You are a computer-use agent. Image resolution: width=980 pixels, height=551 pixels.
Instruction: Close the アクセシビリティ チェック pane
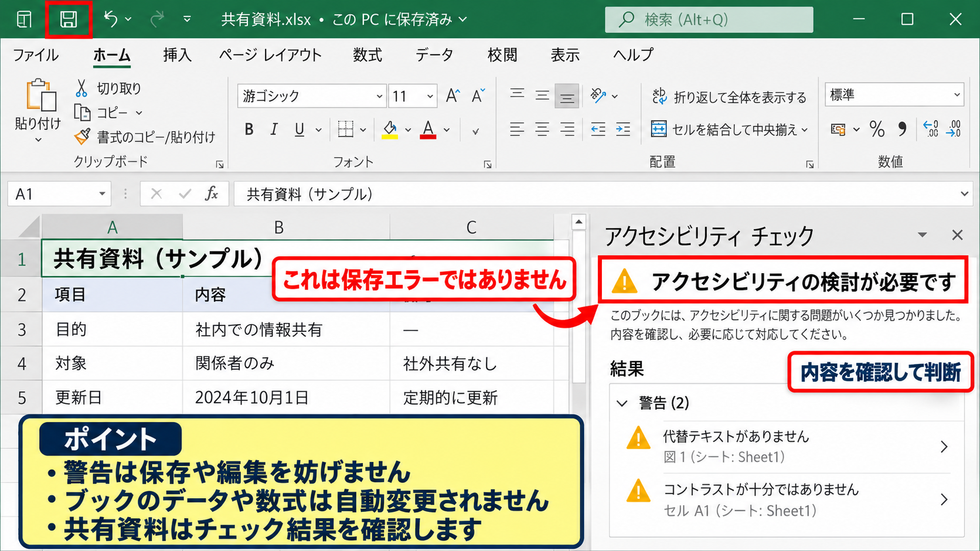tap(957, 235)
